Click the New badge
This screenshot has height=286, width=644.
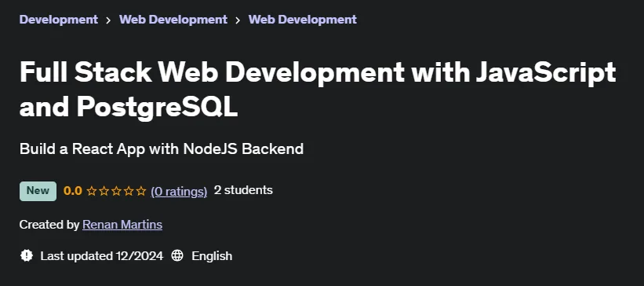pyautogui.click(x=38, y=191)
